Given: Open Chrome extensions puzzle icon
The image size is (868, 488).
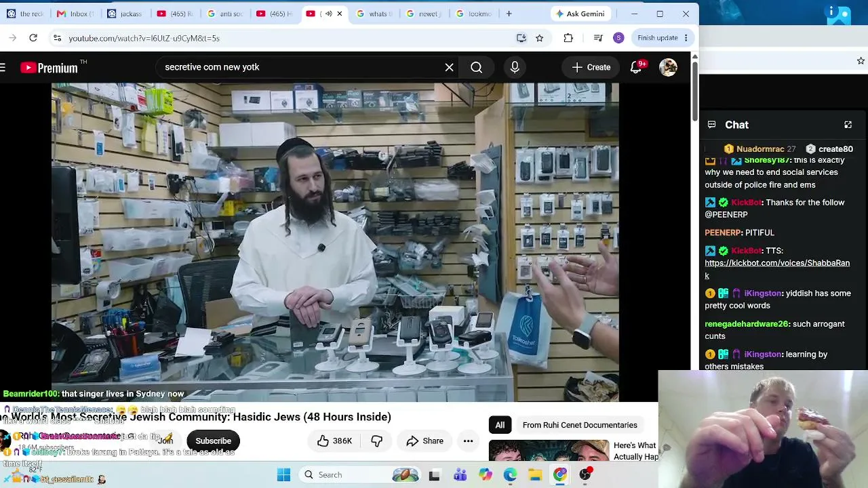Looking at the screenshot, I should 568,38.
